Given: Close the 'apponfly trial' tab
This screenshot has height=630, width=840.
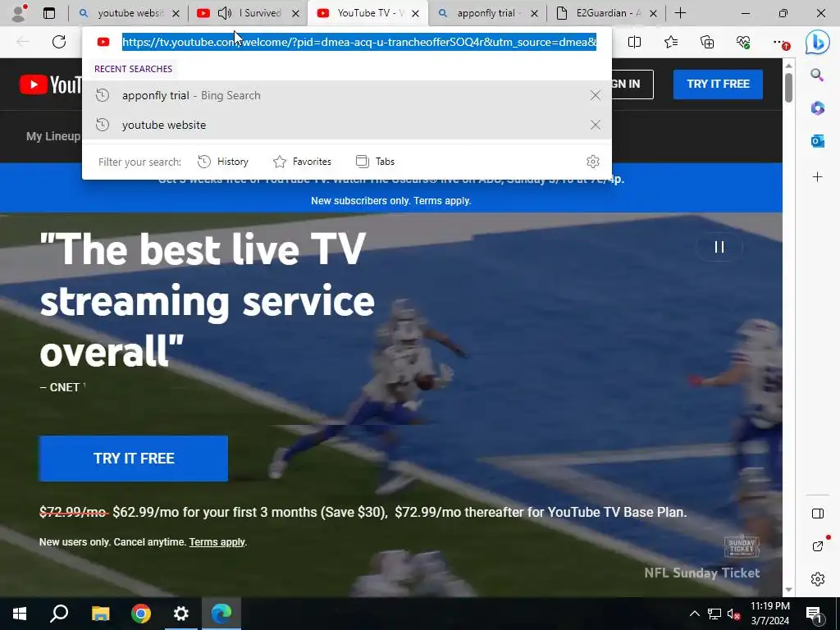Looking at the screenshot, I should click(x=534, y=14).
